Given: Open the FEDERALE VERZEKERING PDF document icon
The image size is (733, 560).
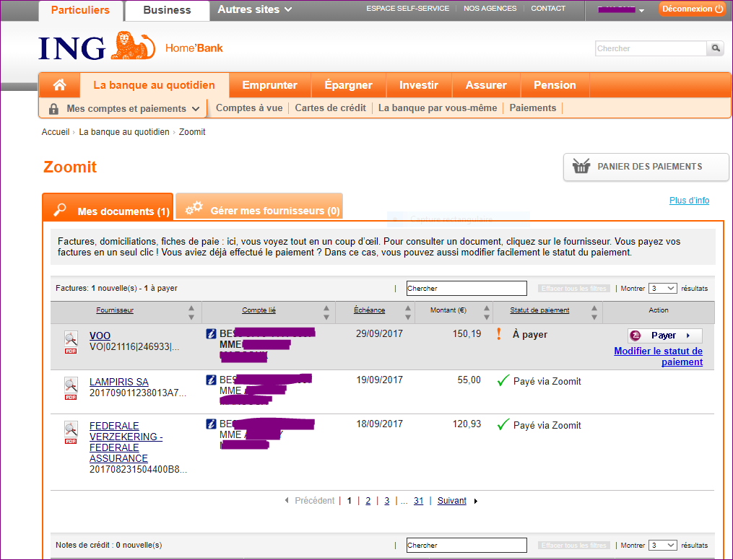Looking at the screenshot, I should 71,432.
